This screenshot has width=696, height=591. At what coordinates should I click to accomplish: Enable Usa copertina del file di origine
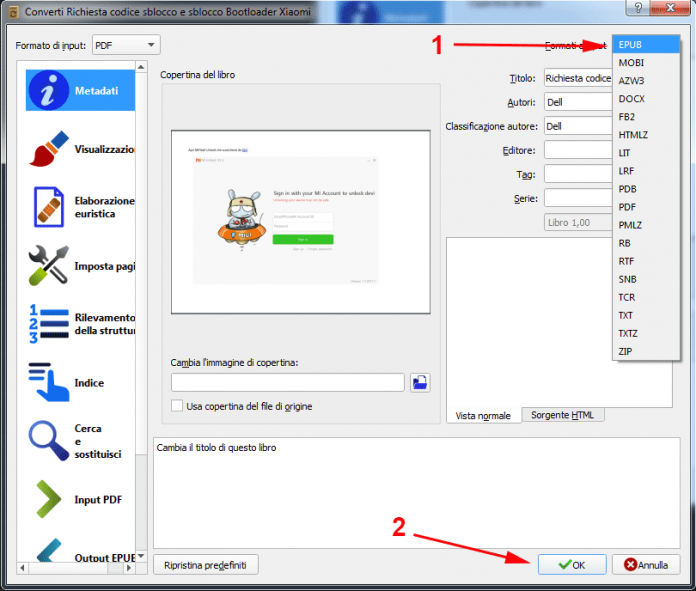pyautogui.click(x=177, y=406)
